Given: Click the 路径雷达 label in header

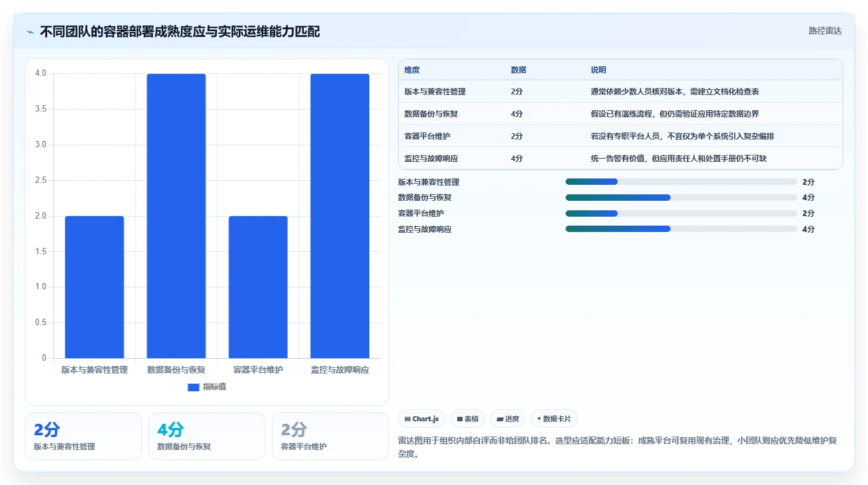Looking at the screenshot, I should pos(825,31).
